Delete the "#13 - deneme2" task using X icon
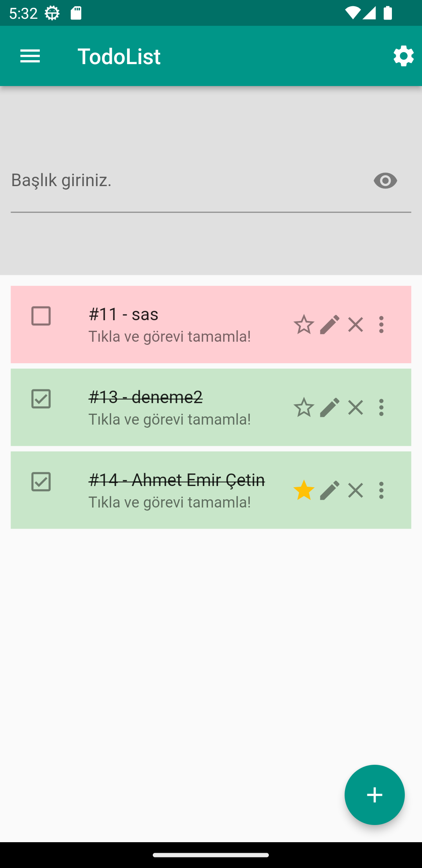 [355, 407]
